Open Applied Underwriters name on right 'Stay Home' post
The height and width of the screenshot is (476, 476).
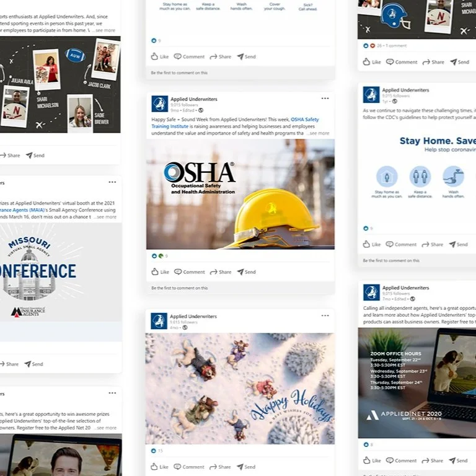click(x=405, y=90)
